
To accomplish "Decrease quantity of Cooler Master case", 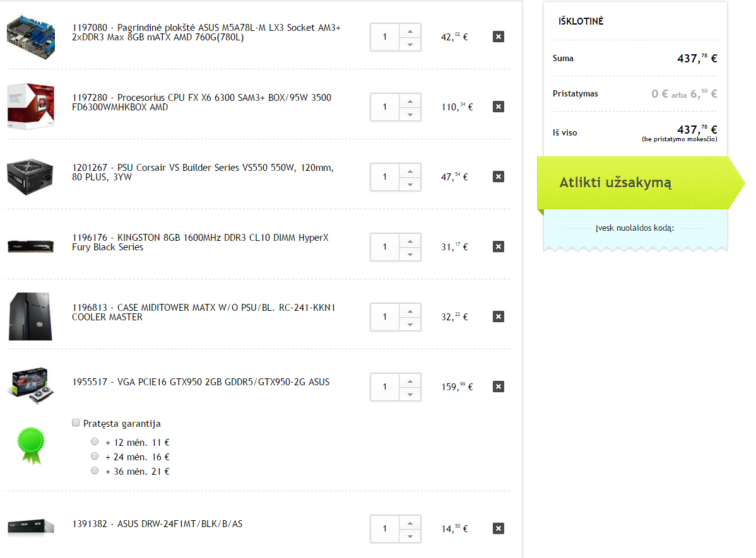I will tap(410, 324).
